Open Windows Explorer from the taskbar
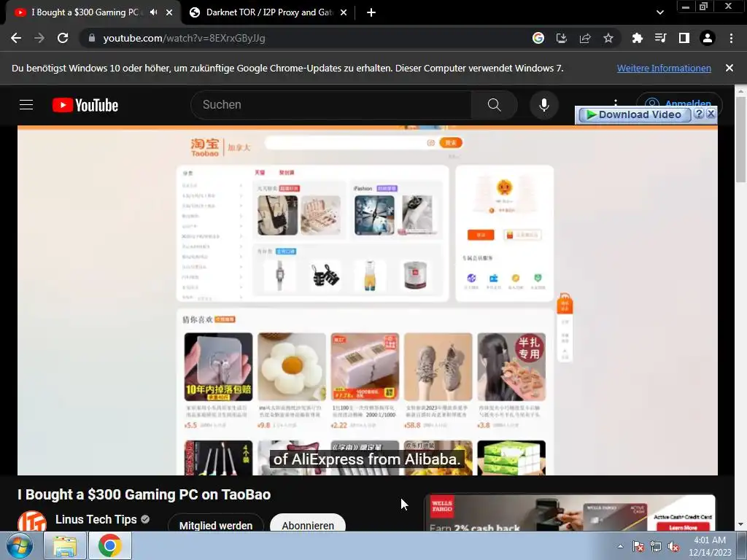747x560 pixels. pyautogui.click(x=65, y=545)
